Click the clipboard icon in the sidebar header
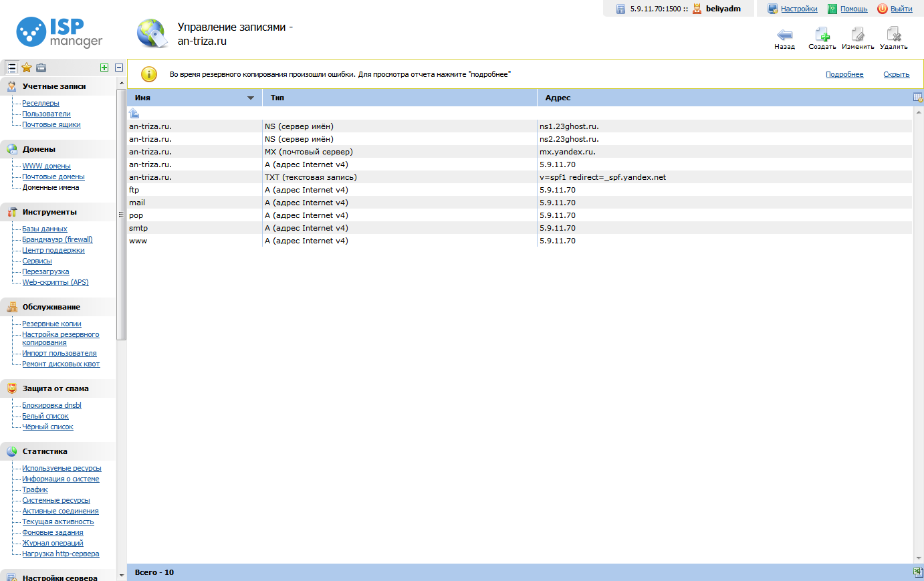 pyautogui.click(x=41, y=68)
